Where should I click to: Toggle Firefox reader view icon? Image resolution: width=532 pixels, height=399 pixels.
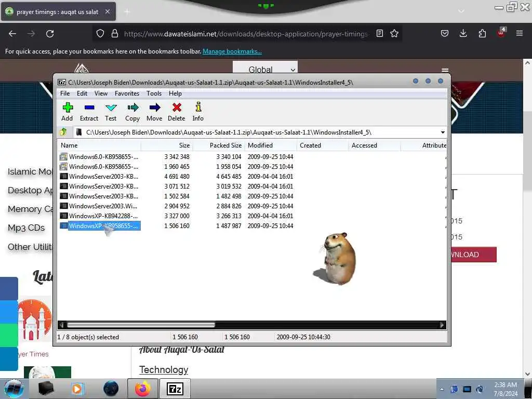point(380,33)
